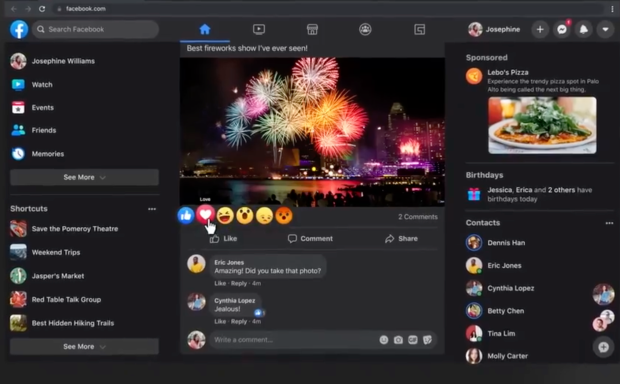The image size is (620, 384).
Task: Click Reply under Eric Jones comment
Action: [x=239, y=283]
